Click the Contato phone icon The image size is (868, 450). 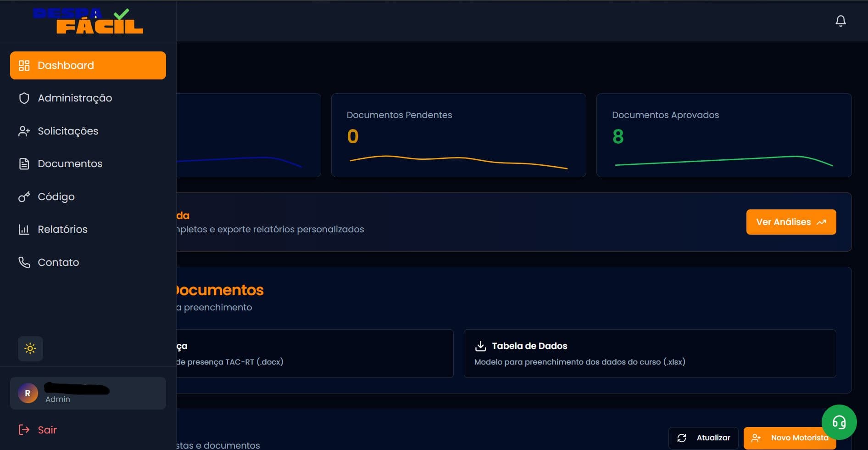click(x=24, y=262)
